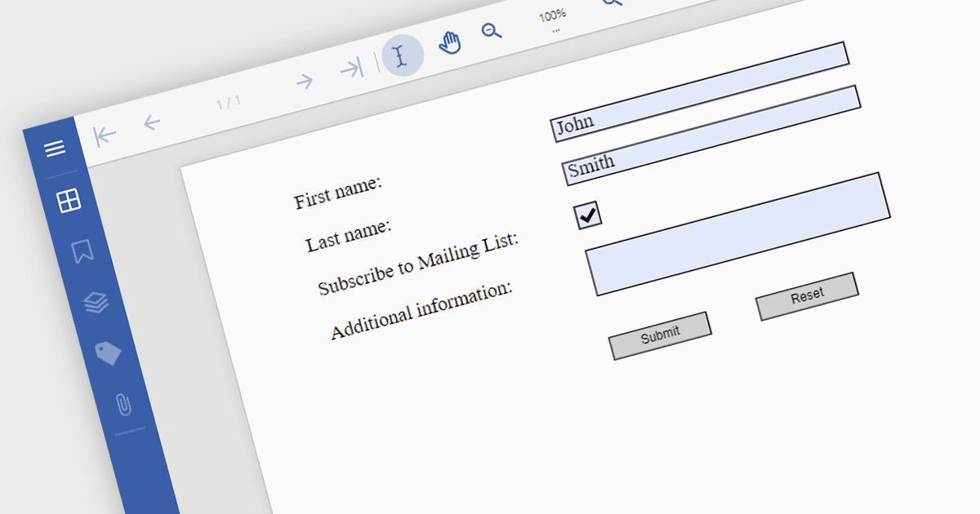980x514 pixels.
Task: Click the "First name:" label
Action: [338, 193]
